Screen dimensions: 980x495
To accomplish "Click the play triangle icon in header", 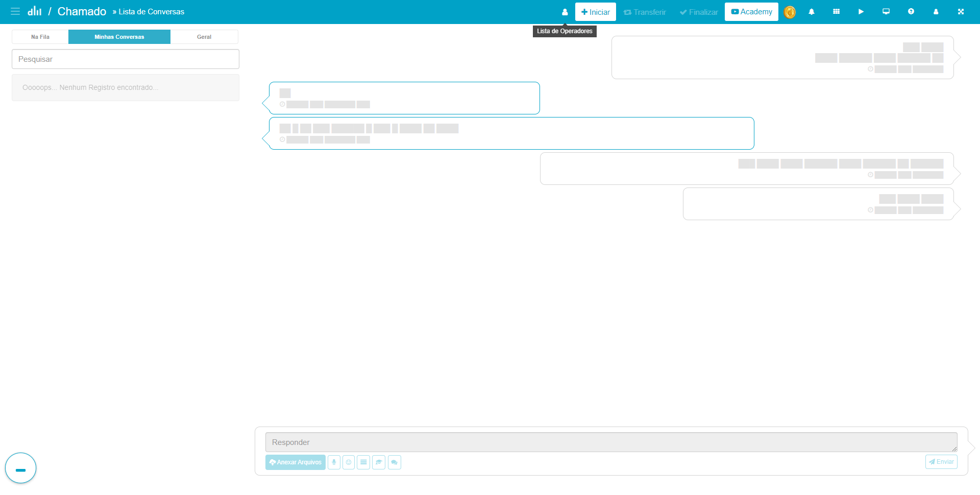I will [x=861, y=12].
